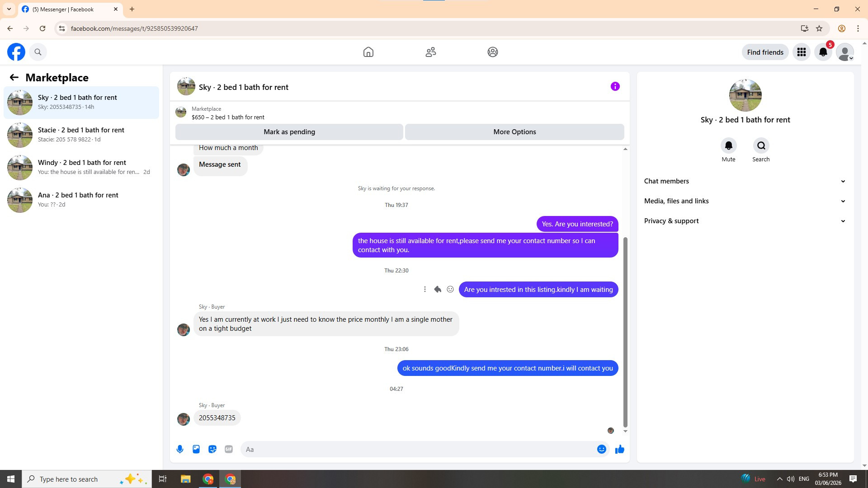The width and height of the screenshot is (868, 488).
Task: React to message with smiley icon
Action: pos(450,289)
